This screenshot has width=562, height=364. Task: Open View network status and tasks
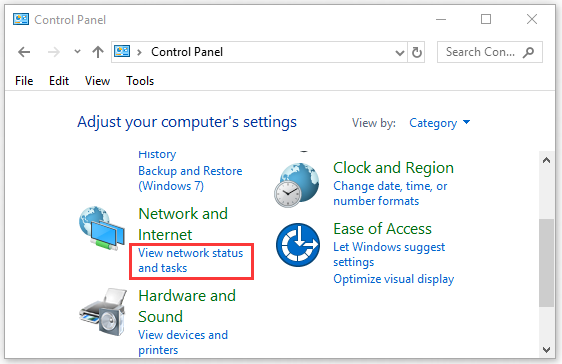point(191,260)
